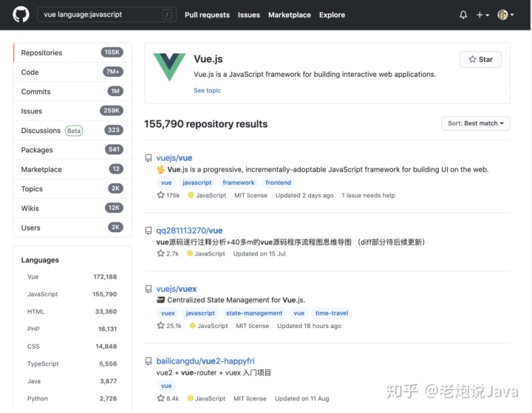Screen dimensions: 532x413
Task: Click repo icon beside qq281113270/vue
Action: (x=149, y=231)
